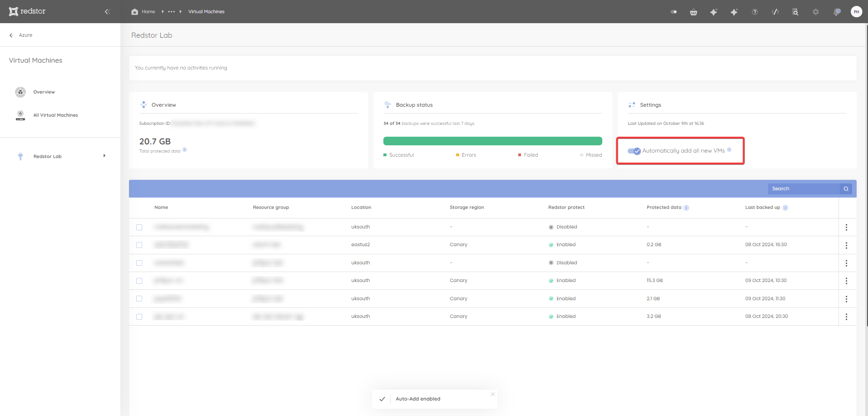Open the shopping basket icon

(x=694, y=12)
